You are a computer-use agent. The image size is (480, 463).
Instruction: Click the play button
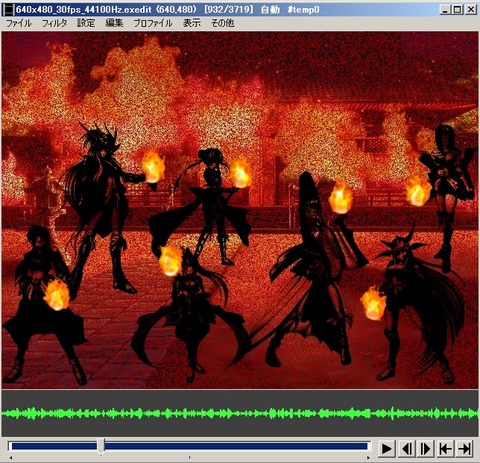[x=387, y=449]
